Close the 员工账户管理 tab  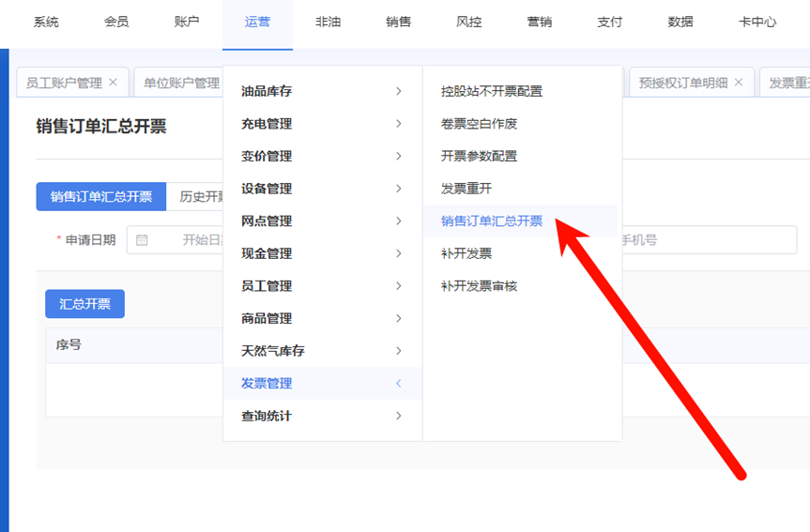114,83
